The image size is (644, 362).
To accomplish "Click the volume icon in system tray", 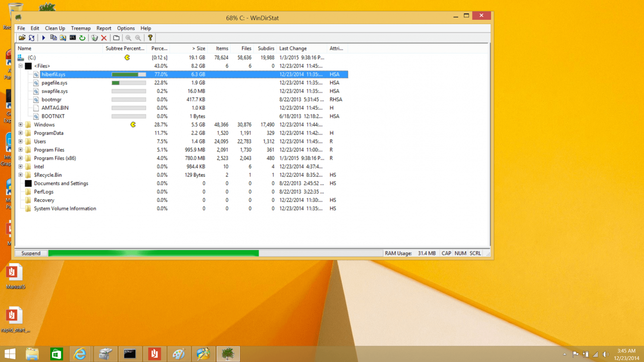I will (606, 354).
